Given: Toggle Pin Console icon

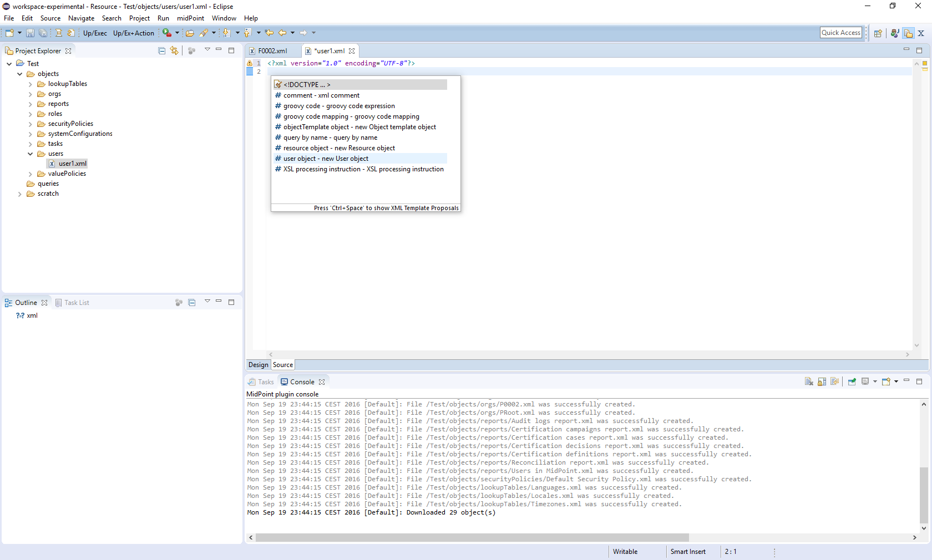Looking at the screenshot, I should pos(852,381).
